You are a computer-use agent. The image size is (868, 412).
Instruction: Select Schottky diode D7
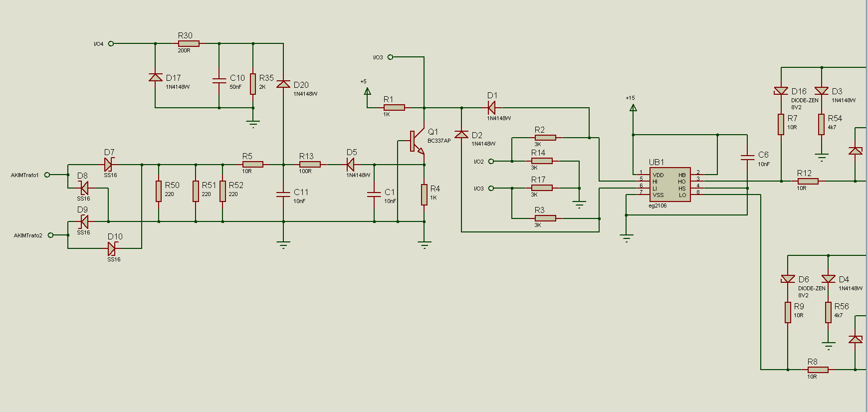pyautogui.click(x=109, y=164)
